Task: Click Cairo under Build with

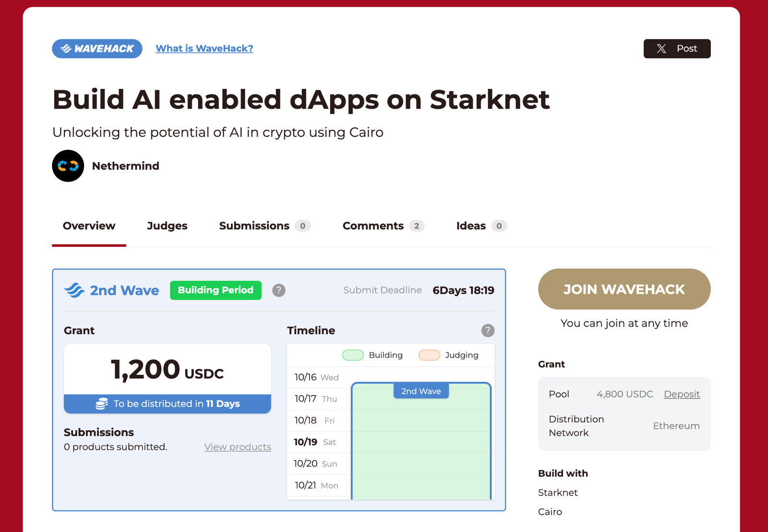Action: point(550,512)
